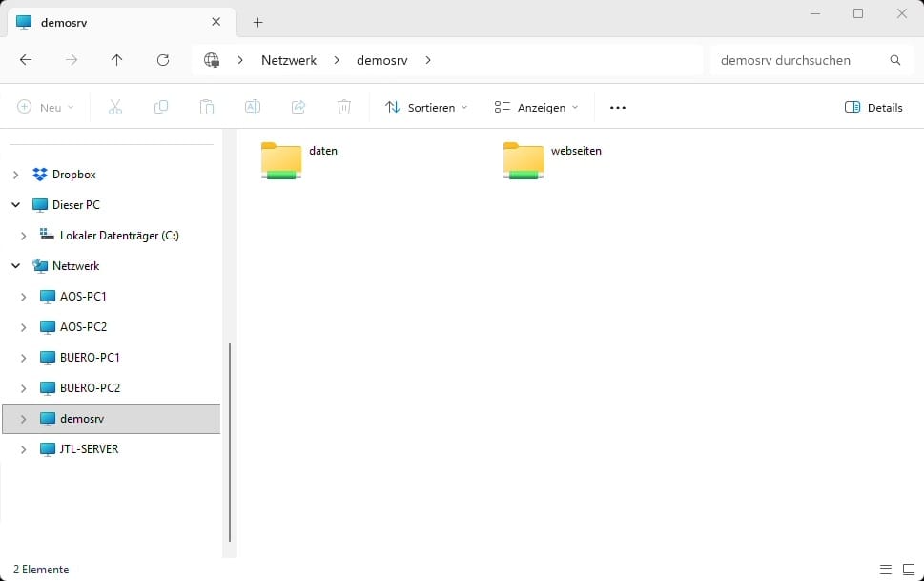Refresh the demosrv folder view
This screenshot has height=581, width=924.
click(x=163, y=59)
